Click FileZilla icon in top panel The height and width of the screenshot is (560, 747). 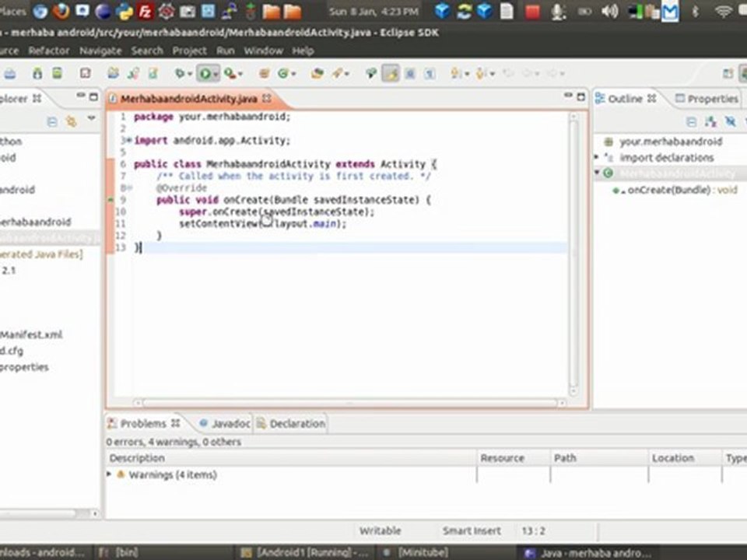145,11
